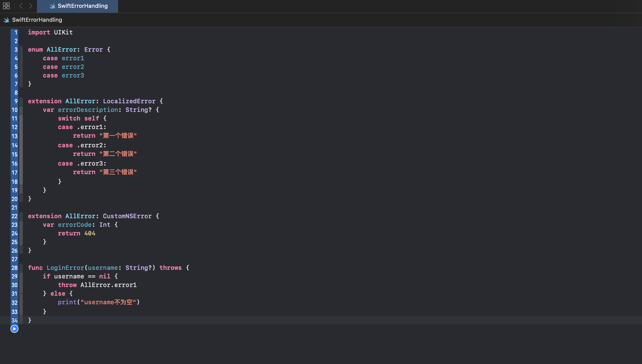Click Swift file icon in jump bar

point(6,20)
